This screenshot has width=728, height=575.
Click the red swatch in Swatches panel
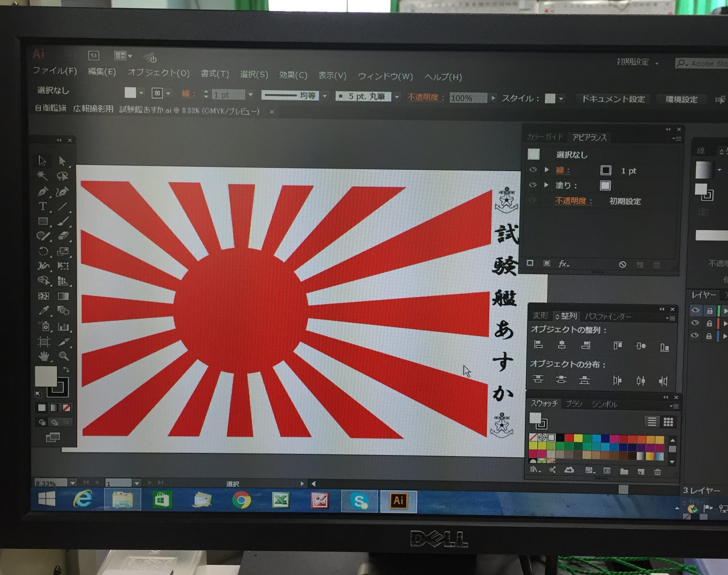[x=569, y=438]
